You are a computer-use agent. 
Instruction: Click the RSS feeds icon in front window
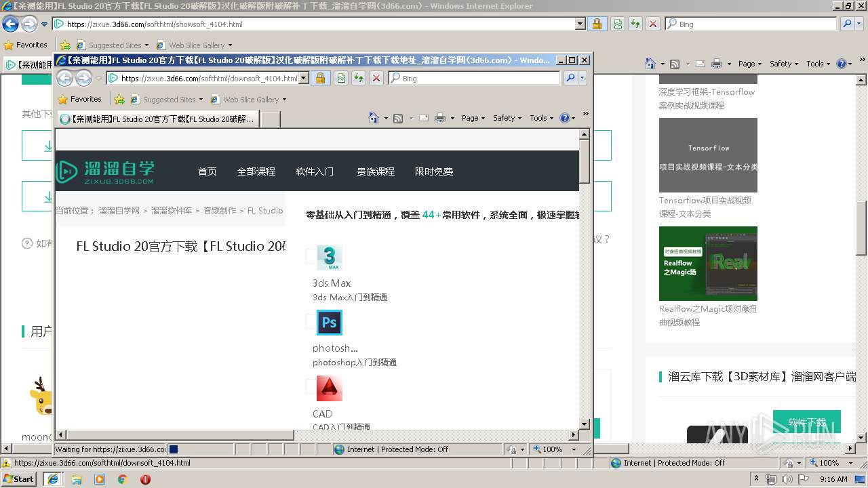coord(398,118)
